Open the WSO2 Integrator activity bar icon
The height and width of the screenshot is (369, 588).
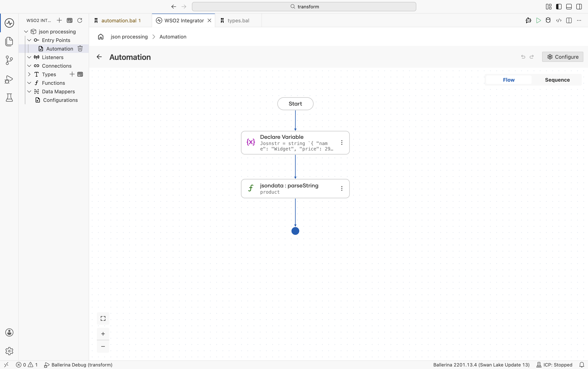pos(9,23)
